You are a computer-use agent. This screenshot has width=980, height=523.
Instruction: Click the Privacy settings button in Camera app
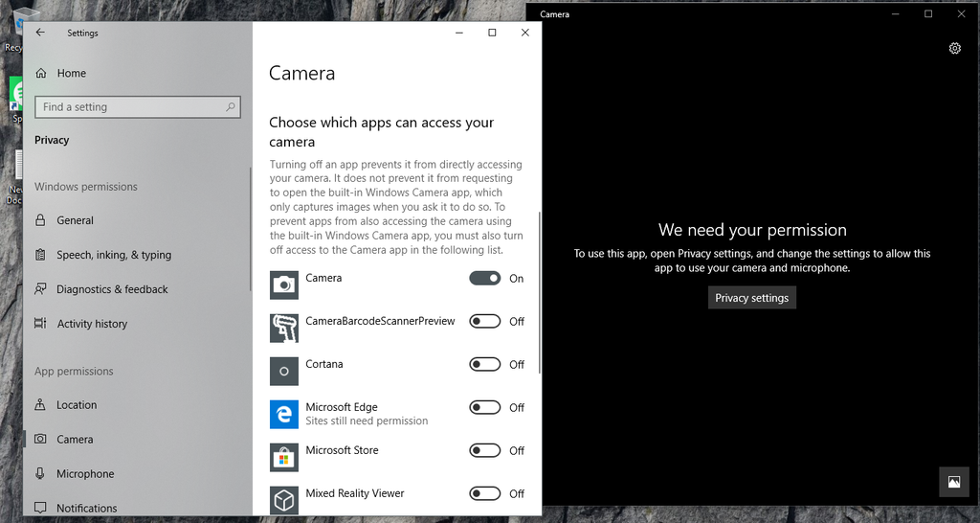tap(752, 298)
